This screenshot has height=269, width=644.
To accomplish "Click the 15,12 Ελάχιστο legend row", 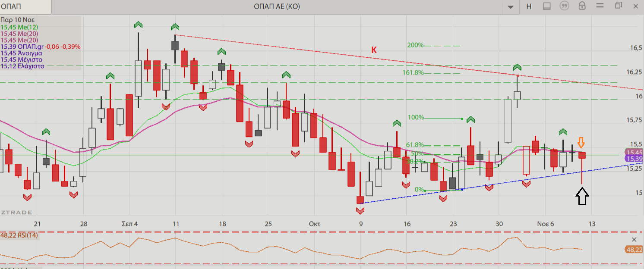I will (22, 66).
